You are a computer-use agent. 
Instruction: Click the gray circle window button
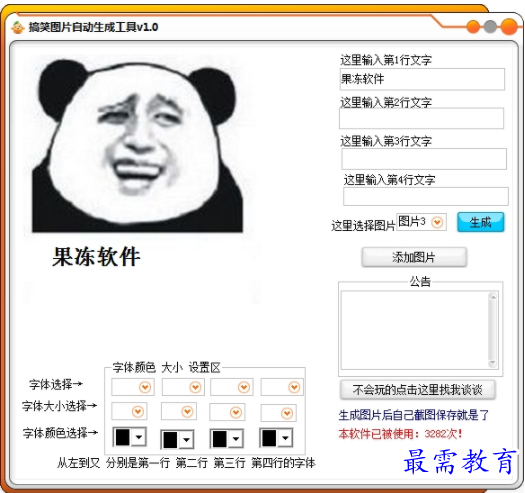coord(490,27)
